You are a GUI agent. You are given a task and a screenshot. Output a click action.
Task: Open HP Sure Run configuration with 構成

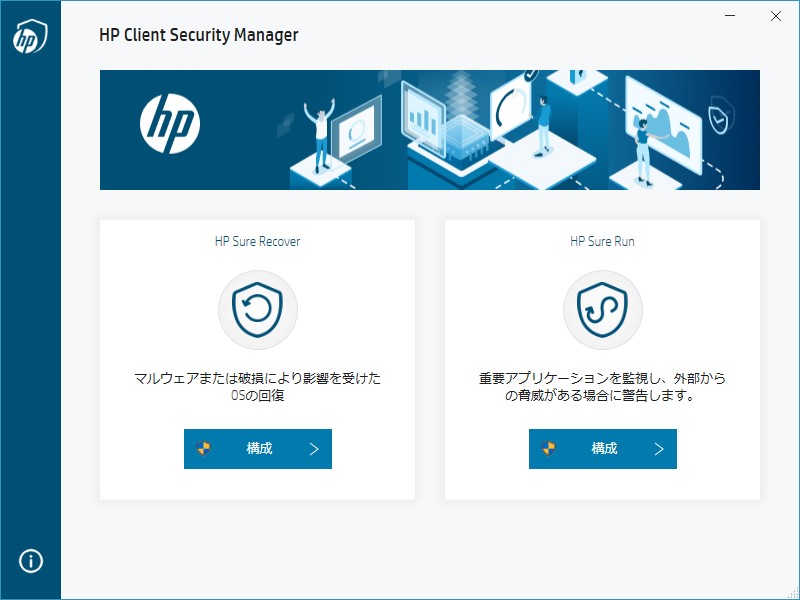(602, 448)
